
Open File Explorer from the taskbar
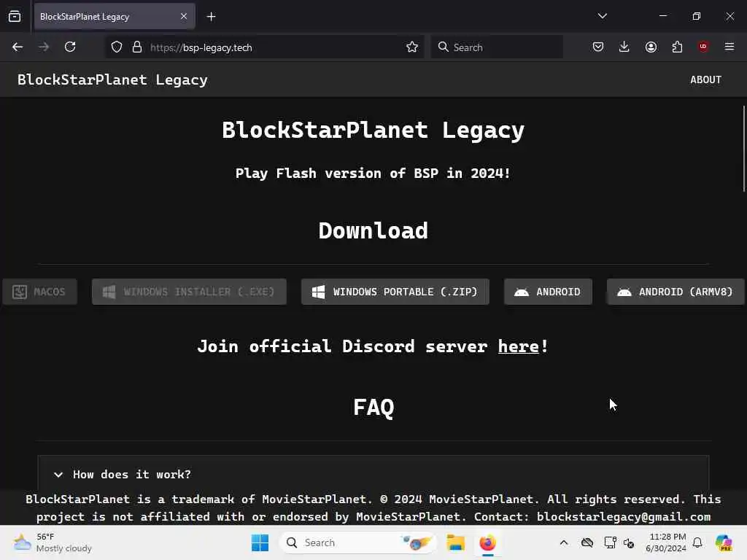(x=455, y=542)
